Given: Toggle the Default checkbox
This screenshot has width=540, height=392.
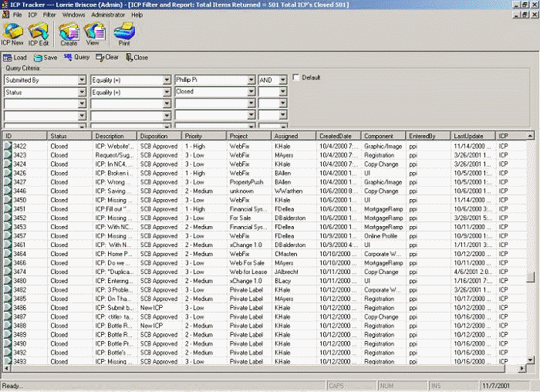Looking at the screenshot, I should pyautogui.click(x=296, y=78).
